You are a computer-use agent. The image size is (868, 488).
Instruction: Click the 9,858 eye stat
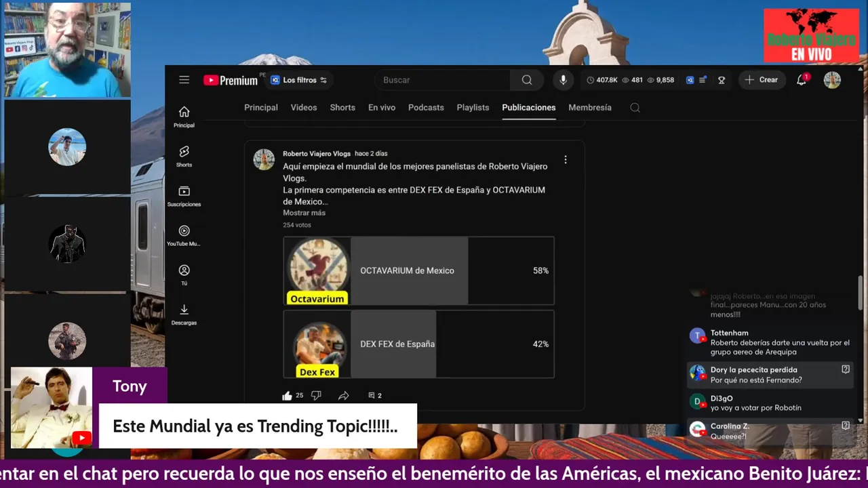[x=660, y=80]
